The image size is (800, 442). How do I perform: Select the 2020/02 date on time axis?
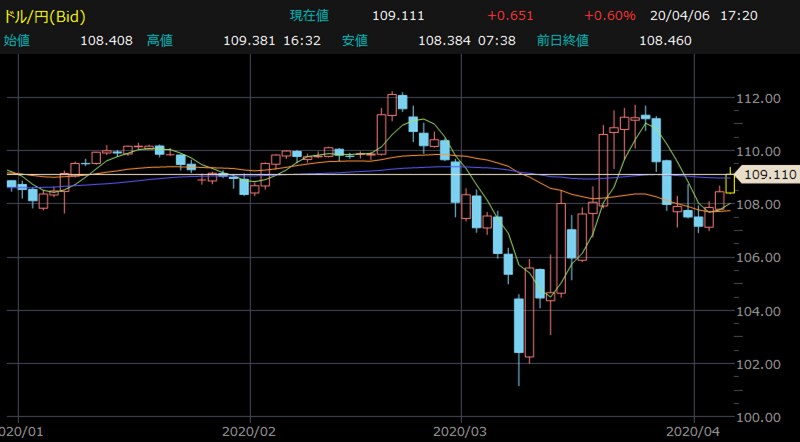click(x=252, y=431)
